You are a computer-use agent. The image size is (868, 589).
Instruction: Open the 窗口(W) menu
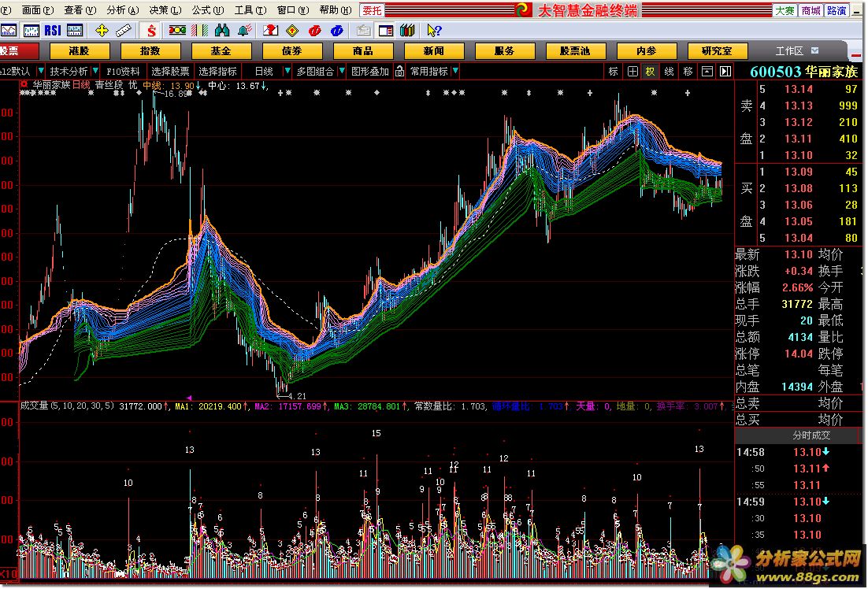click(x=293, y=10)
